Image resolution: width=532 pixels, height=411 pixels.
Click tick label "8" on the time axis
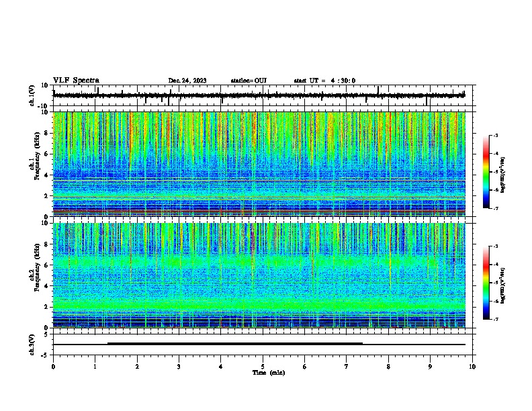(x=388, y=367)
